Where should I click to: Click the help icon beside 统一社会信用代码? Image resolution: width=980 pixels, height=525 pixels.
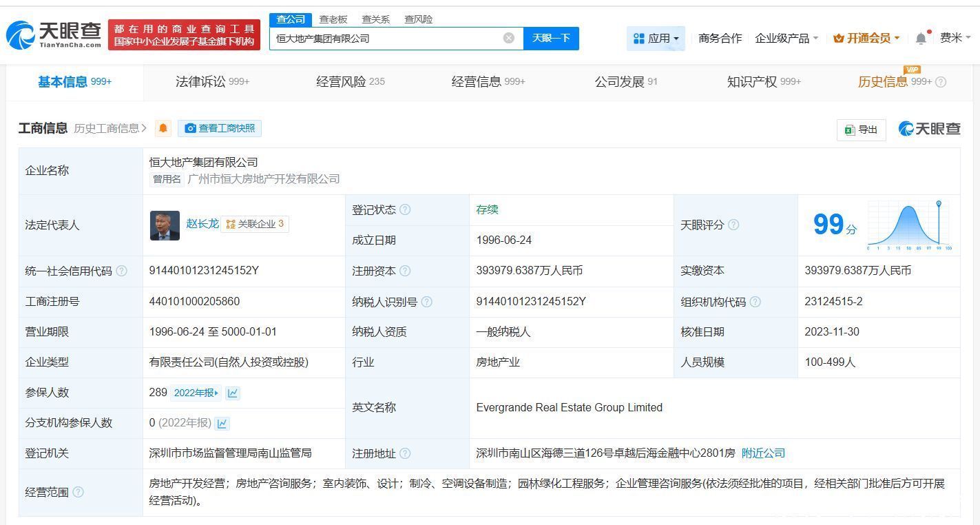(x=122, y=271)
